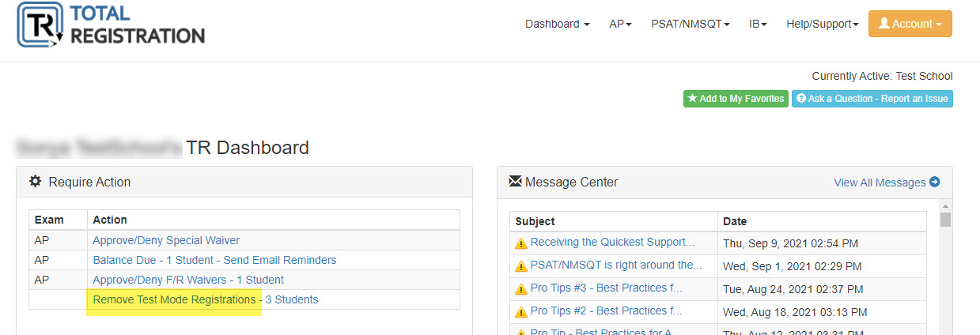Click the Subject column header

535,221
